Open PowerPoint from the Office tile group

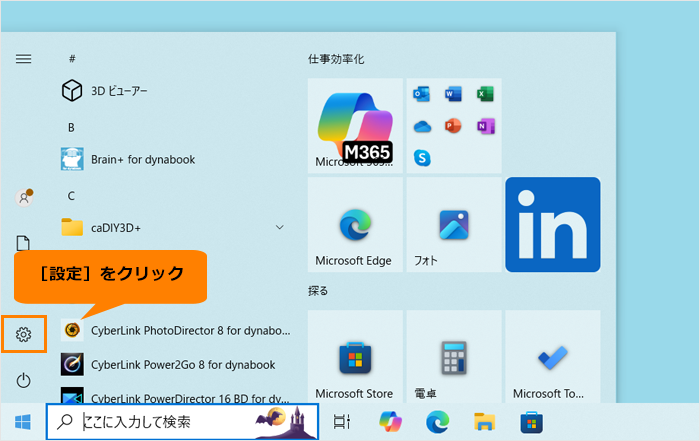point(453,126)
